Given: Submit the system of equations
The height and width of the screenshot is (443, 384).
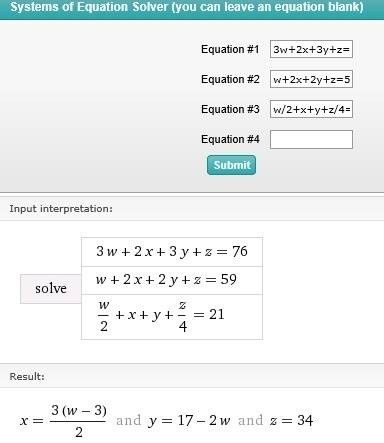Looking at the screenshot, I should (231, 165).
